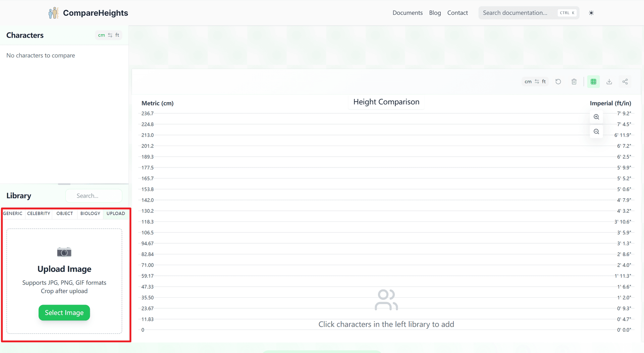The height and width of the screenshot is (353, 644).
Task: Select the Generic library tab
Action: coord(13,213)
